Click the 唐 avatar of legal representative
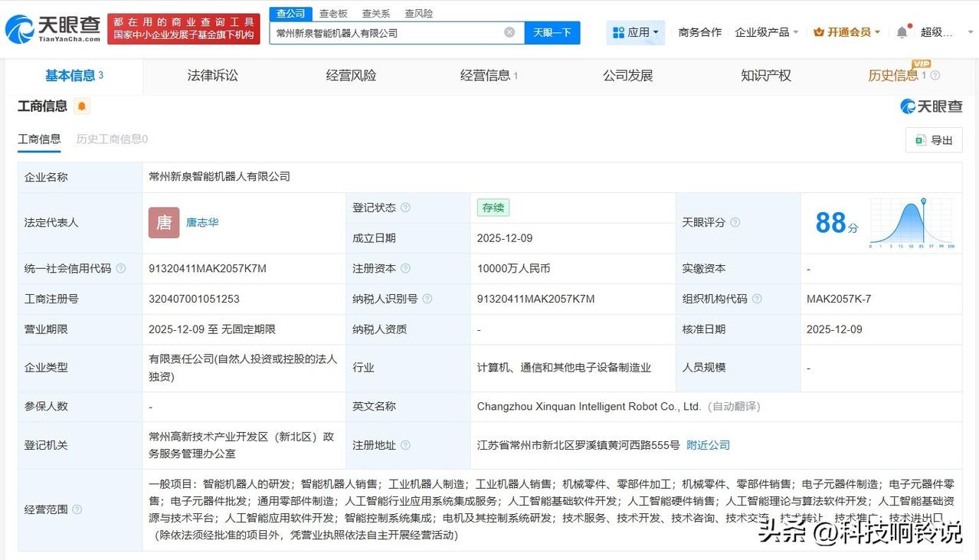Image resolution: width=979 pixels, height=560 pixels. point(164,222)
